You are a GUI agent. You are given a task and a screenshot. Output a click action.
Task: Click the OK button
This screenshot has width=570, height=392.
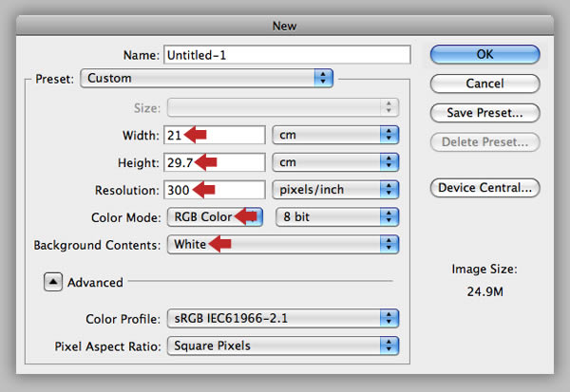tap(484, 54)
